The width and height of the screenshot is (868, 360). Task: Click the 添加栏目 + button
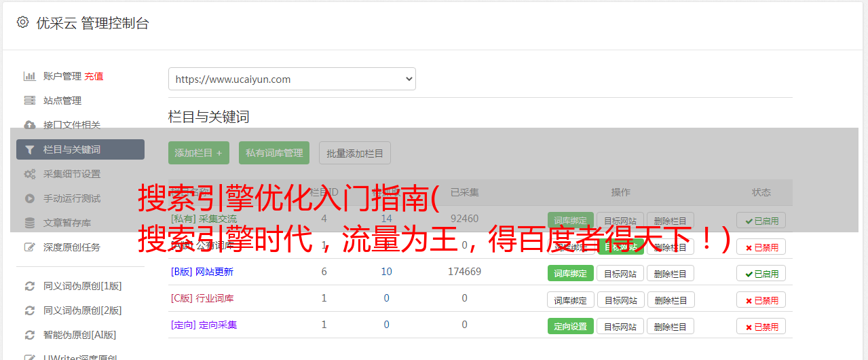[199, 153]
